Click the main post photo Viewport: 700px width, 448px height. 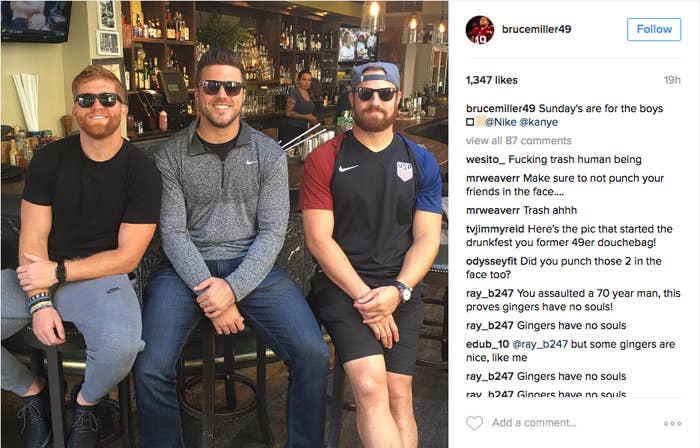click(x=225, y=224)
